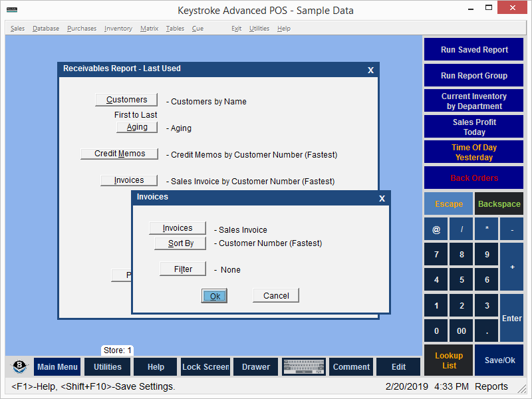Tap the keypad Enter key

tap(512, 318)
